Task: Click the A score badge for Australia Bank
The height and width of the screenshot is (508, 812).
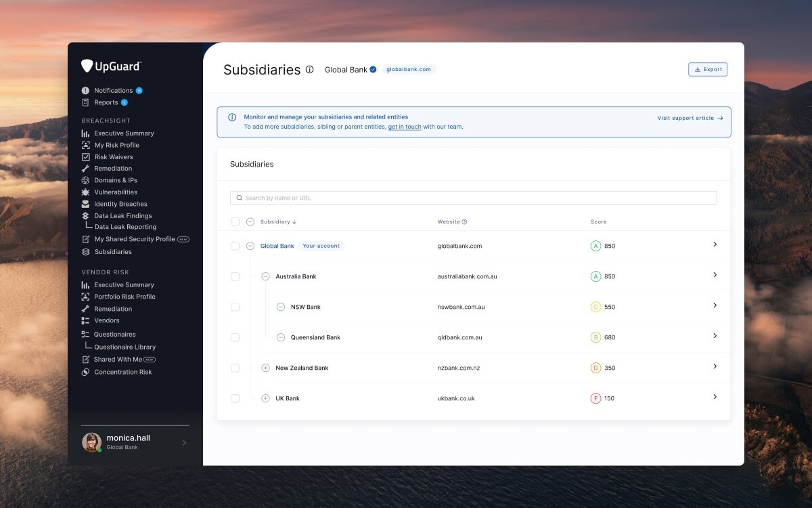Action: coord(595,276)
